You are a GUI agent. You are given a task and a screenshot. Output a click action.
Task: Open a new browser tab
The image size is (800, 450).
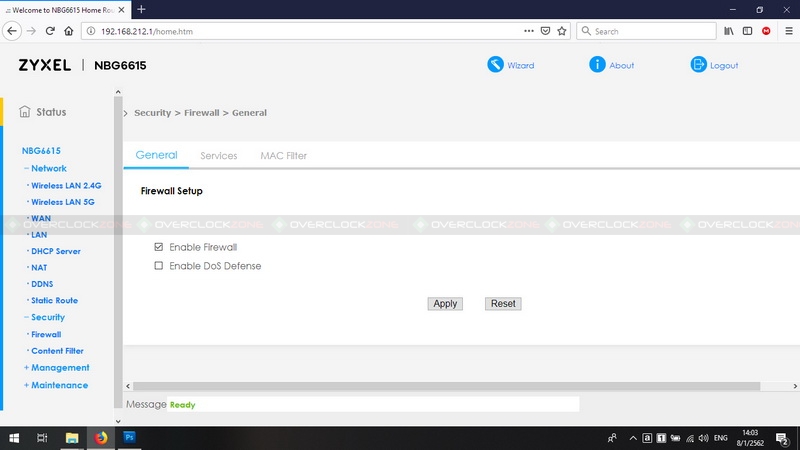[141, 9]
